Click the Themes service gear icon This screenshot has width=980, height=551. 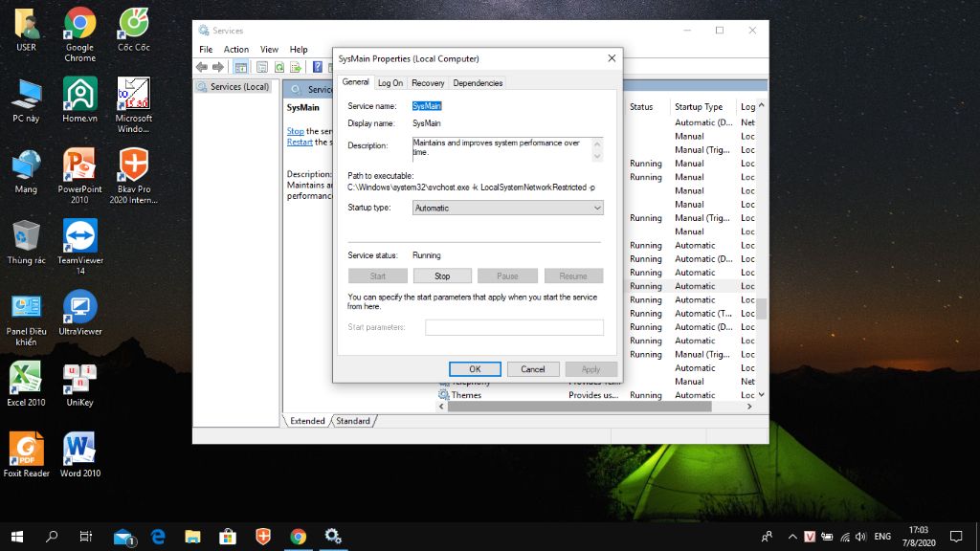444,395
